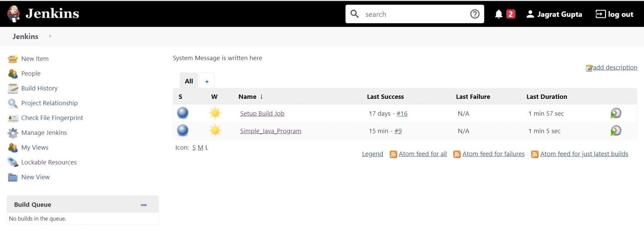This screenshot has height=231, width=644.
Task: Open build #9 link
Action: tap(398, 131)
